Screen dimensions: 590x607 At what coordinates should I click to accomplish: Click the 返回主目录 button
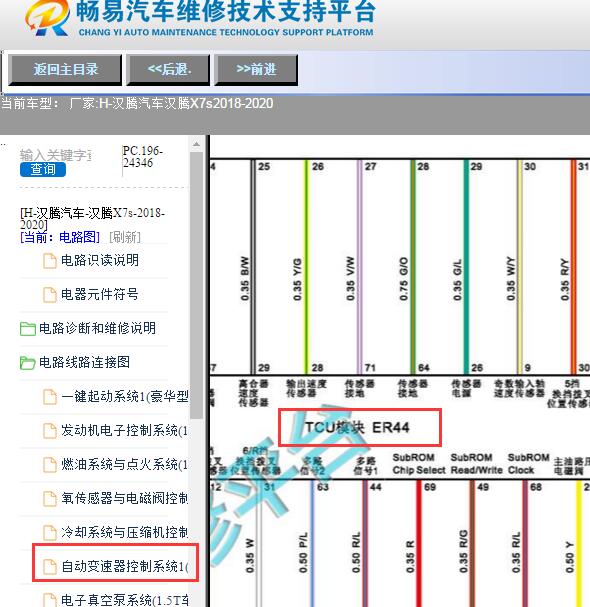tap(65, 70)
